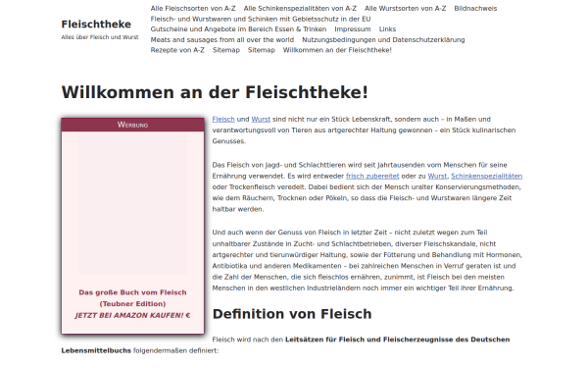Open the second Sitemap menu link
This screenshot has height=368, width=588.
tap(262, 50)
